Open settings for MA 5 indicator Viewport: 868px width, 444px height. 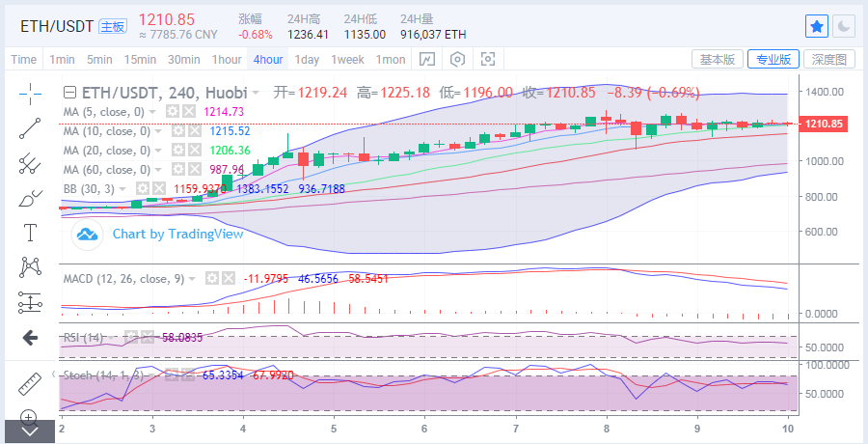173,112
